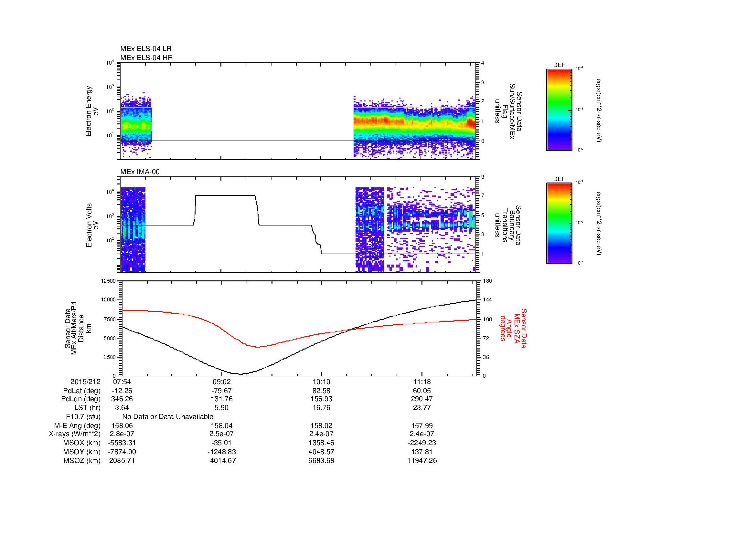Click the 'PdLon (deg)' row label
Screen dimensions: 756x534
[81, 399]
